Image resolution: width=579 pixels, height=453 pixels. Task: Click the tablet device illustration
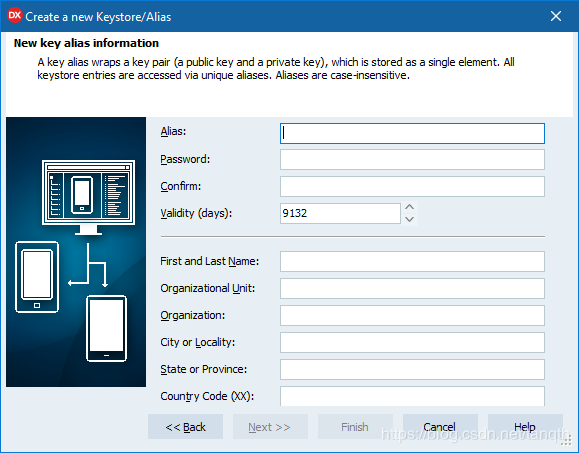click(x=37, y=277)
